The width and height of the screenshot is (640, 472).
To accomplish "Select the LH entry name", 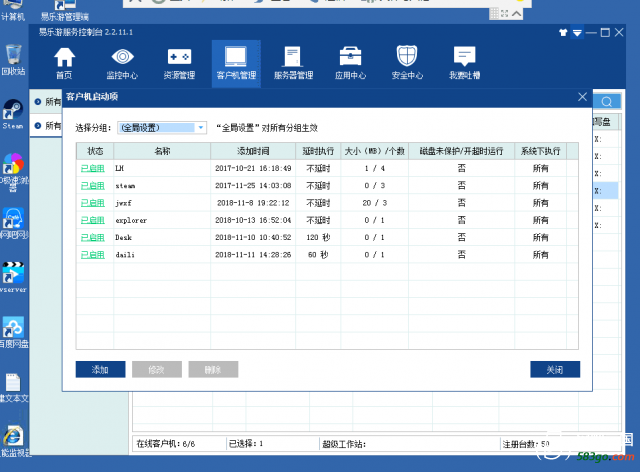I will click(120, 168).
